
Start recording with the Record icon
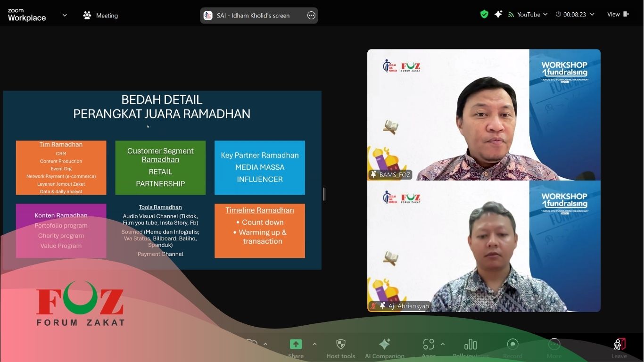click(512, 344)
